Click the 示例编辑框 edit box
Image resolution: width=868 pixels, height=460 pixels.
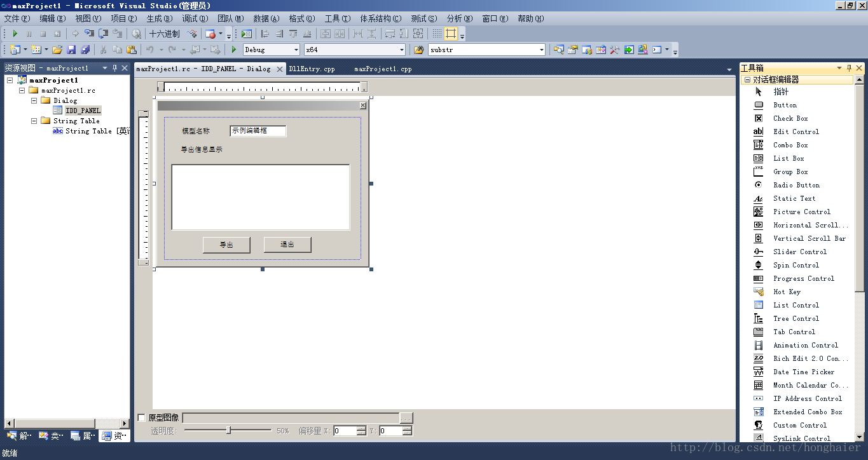click(x=258, y=131)
